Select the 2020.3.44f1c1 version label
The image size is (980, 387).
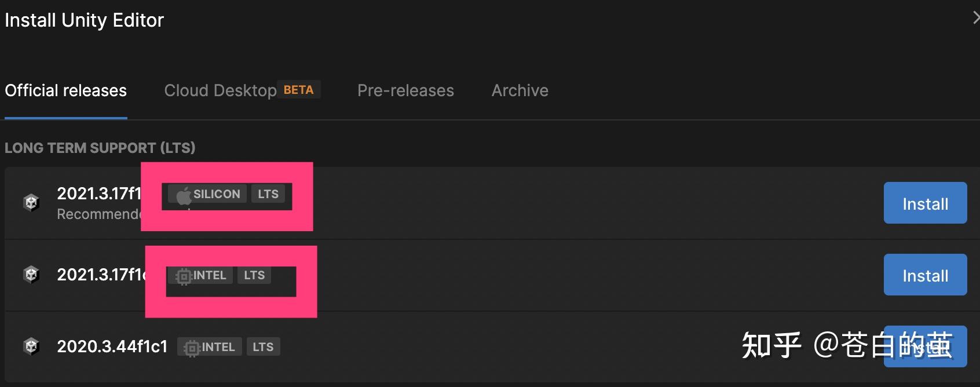coord(112,346)
